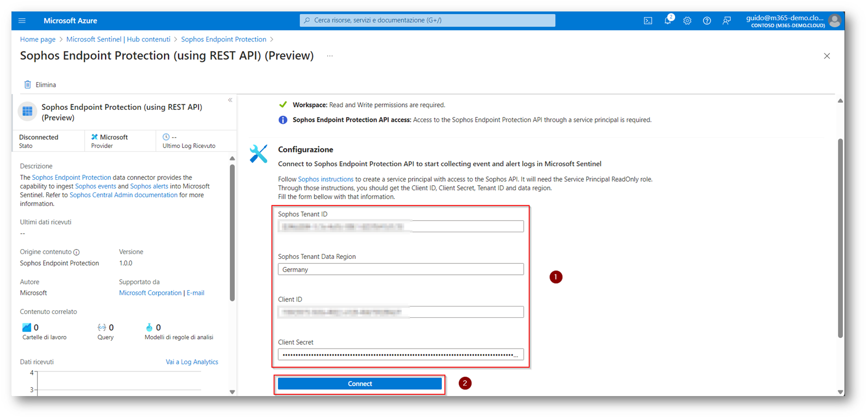
Task: Click the right pane vertical scrollbar thumb
Action: (x=840, y=238)
